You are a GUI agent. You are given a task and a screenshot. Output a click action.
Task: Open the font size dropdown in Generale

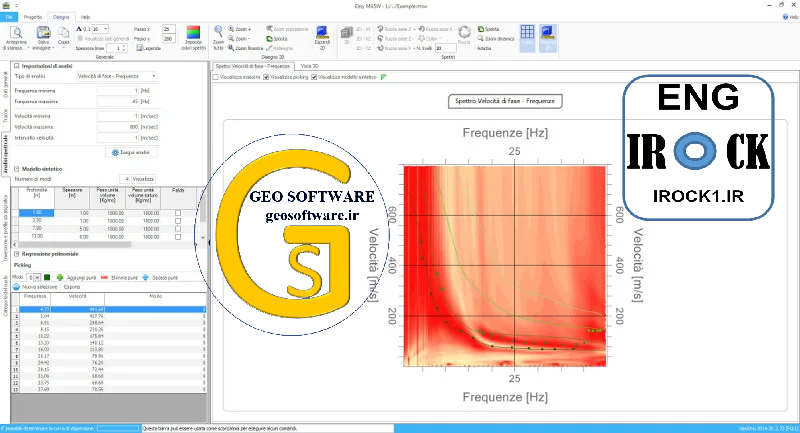point(106,29)
